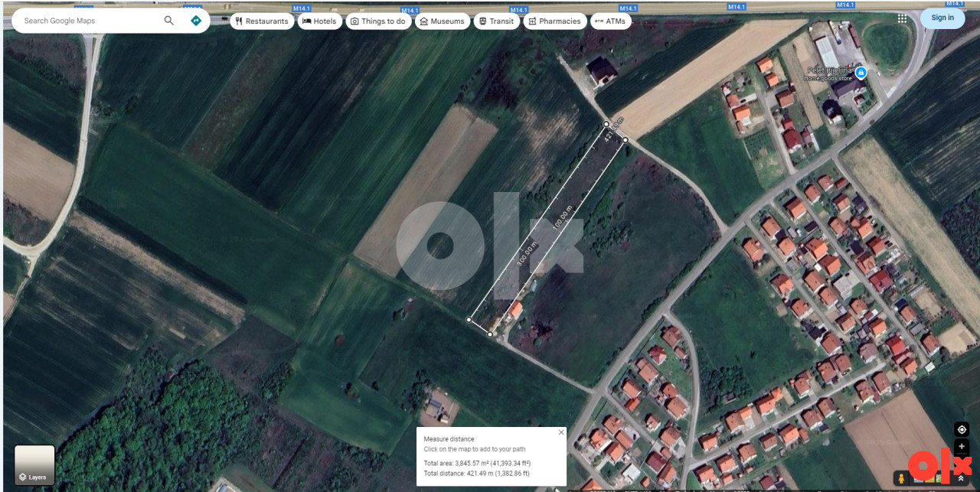Viewport: 980px width, 492px height.
Task: Filter map by Hotels
Action: [x=319, y=21]
